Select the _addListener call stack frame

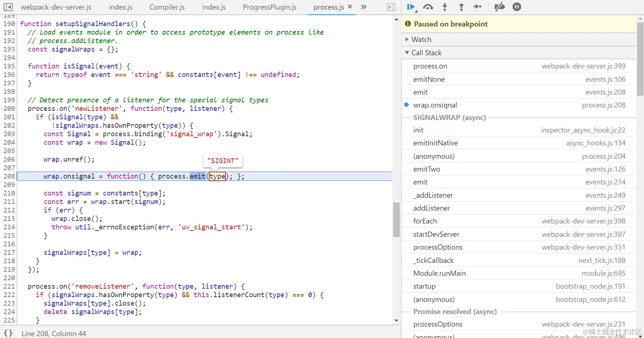(519, 195)
